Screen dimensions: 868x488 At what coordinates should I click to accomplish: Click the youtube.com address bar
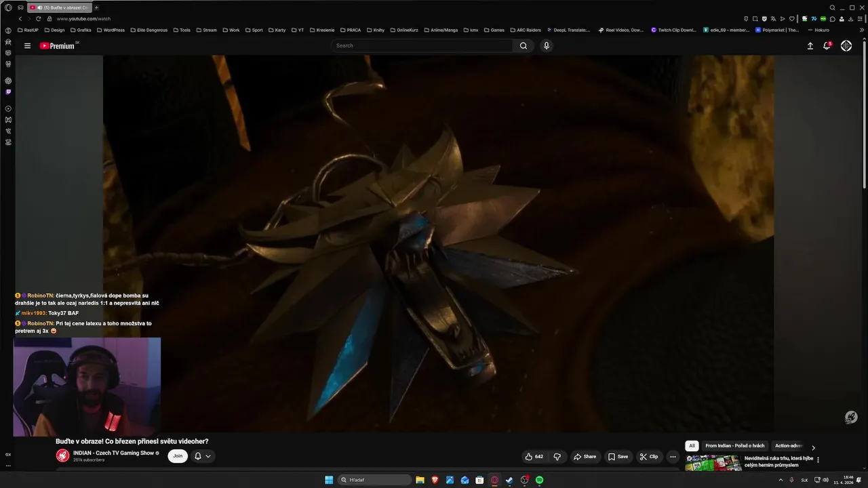point(83,19)
